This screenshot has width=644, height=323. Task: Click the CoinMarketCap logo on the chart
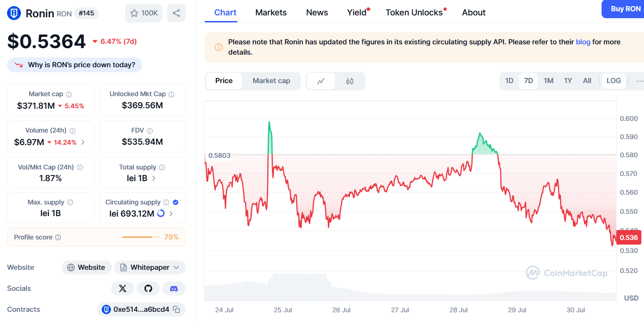pos(567,273)
